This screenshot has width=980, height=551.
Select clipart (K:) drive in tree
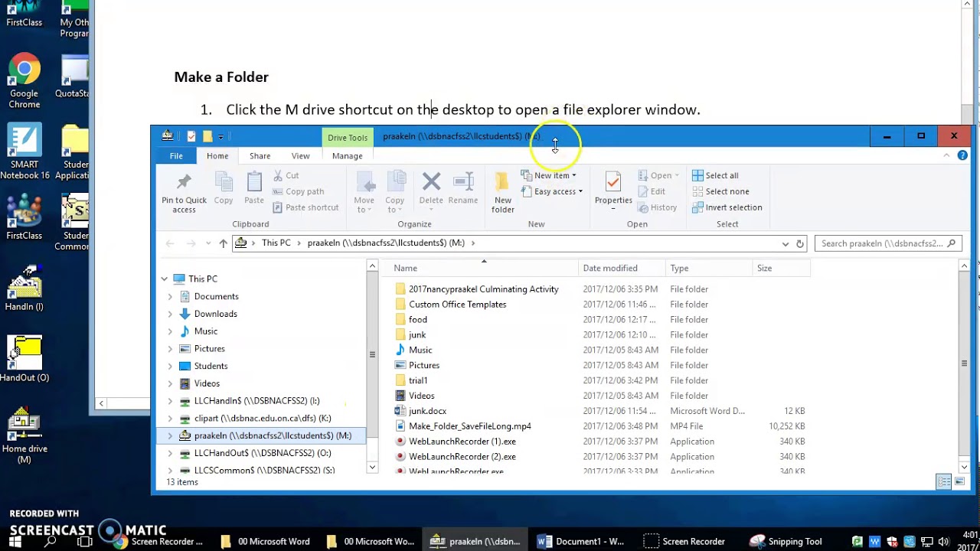tap(263, 419)
